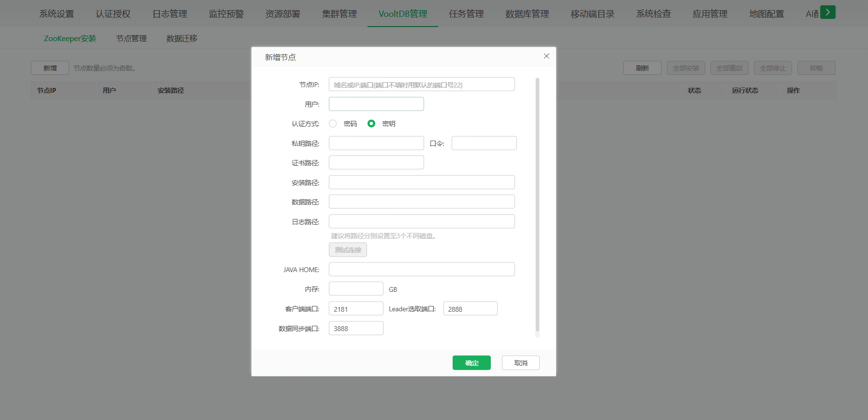Confirm with the green 确定 button
The image size is (868, 420).
click(471, 363)
